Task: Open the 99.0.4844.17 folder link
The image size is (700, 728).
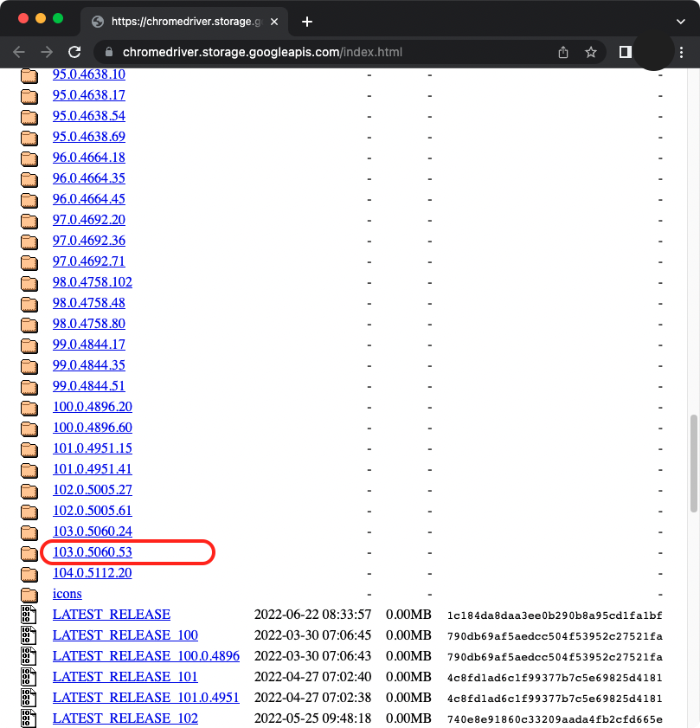Action: 88,345
